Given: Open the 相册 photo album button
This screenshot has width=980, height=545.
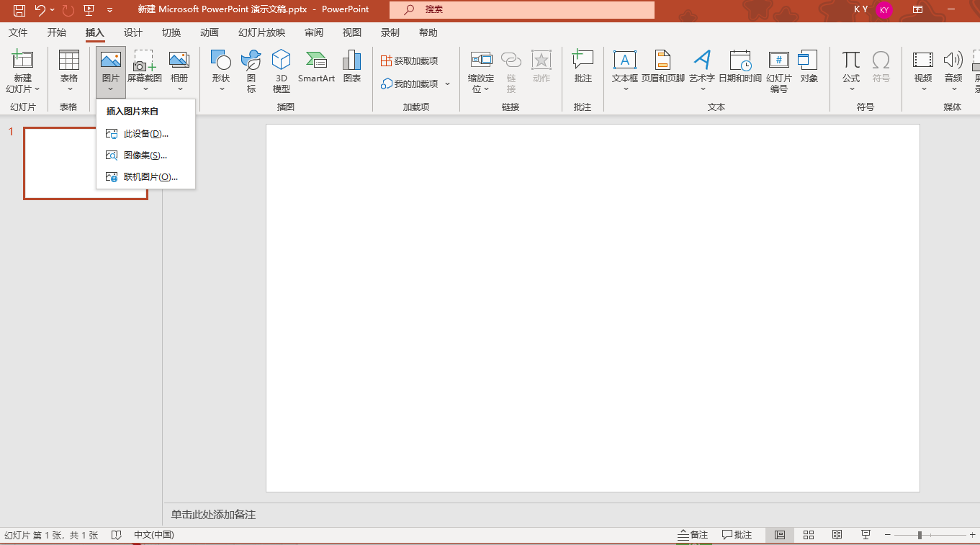Looking at the screenshot, I should click(179, 71).
